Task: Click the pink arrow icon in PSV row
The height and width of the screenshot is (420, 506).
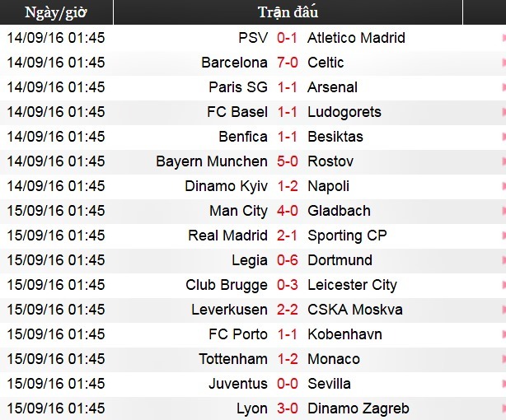Action: click(502, 38)
